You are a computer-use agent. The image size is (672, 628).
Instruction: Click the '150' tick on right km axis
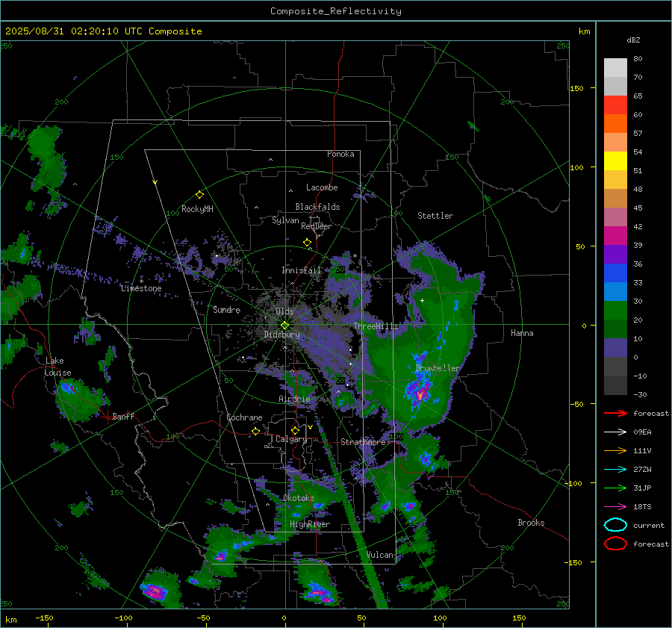577,88
